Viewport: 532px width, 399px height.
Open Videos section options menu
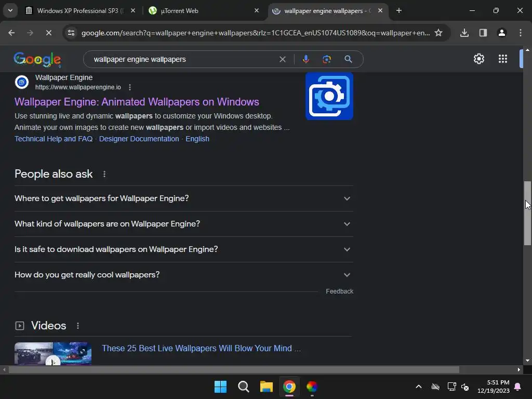(x=78, y=326)
